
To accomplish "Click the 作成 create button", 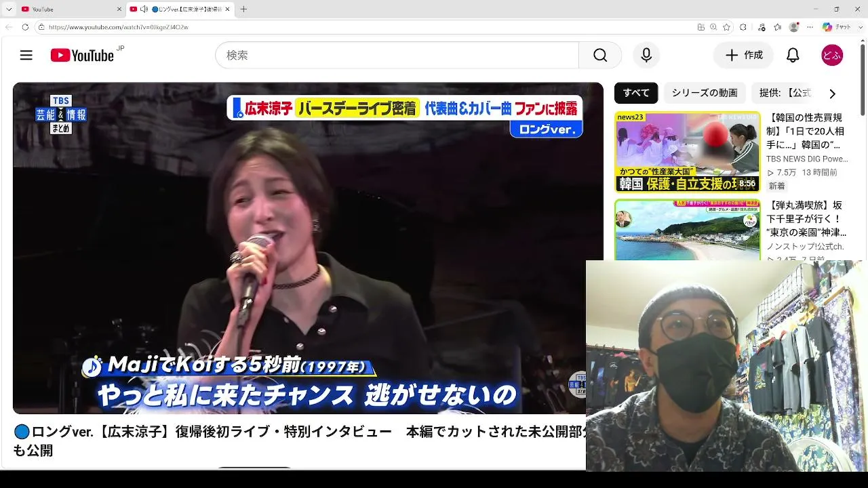I will [743, 56].
